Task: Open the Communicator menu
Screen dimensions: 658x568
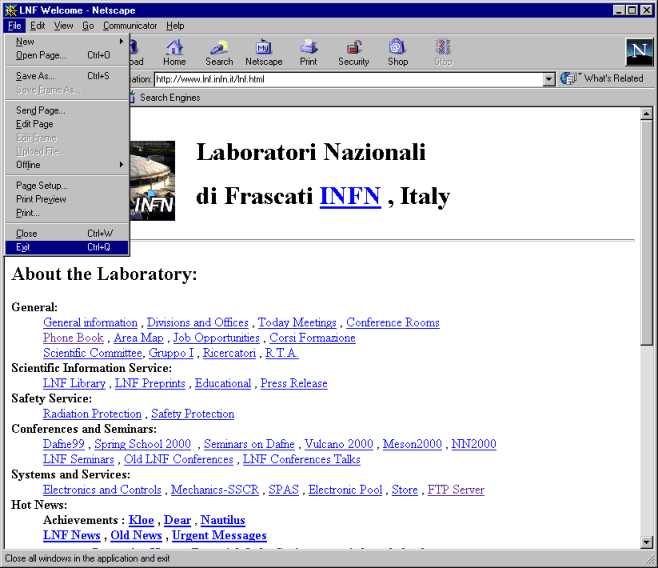Action: click(x=130, y=26)
